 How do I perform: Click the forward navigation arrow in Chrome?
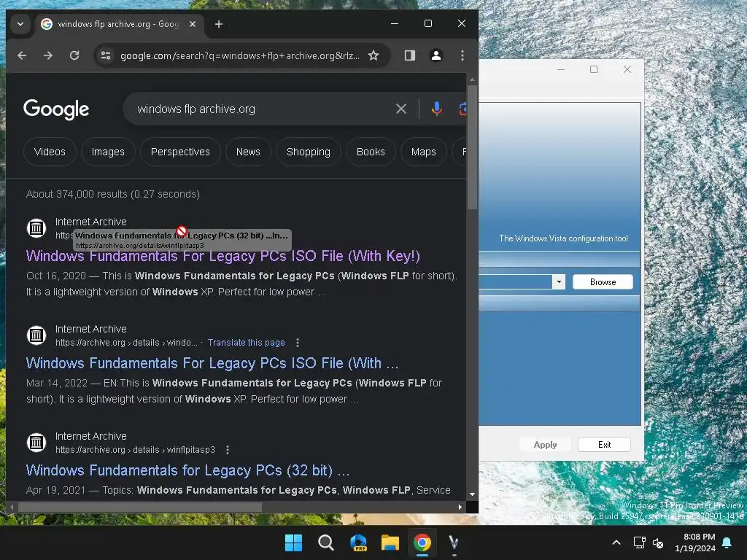[x=48, y=55]
